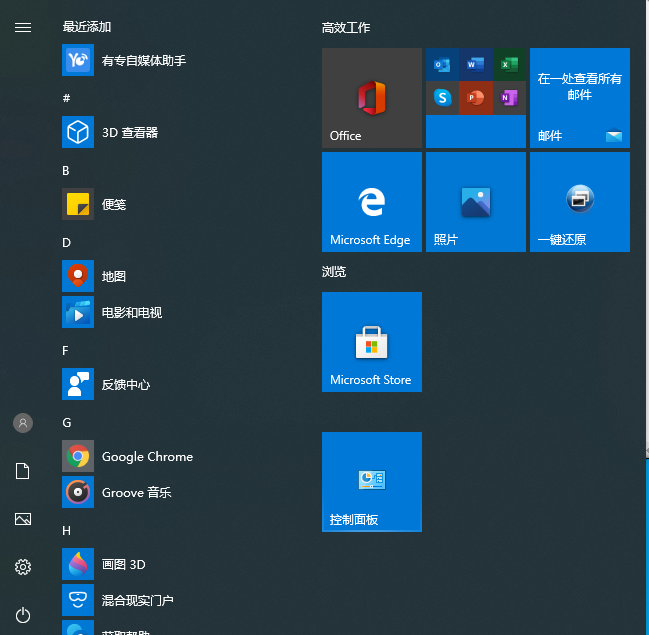Open 有专自媒体助手 under recently added
Image resolution: width=649 pixels, height=635 pixels.
(x=143, y=61)
